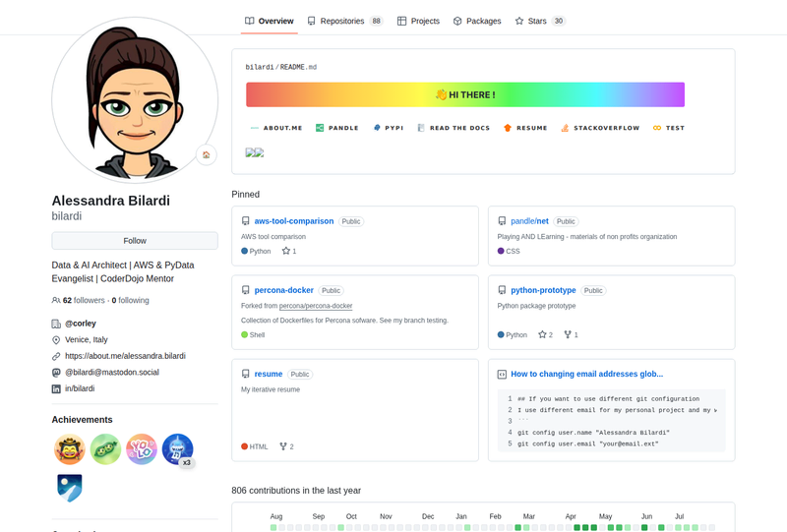Viewport: 787px width, 532px height.
Task: Click the Projects table icon
Action: tap(401, 21)
